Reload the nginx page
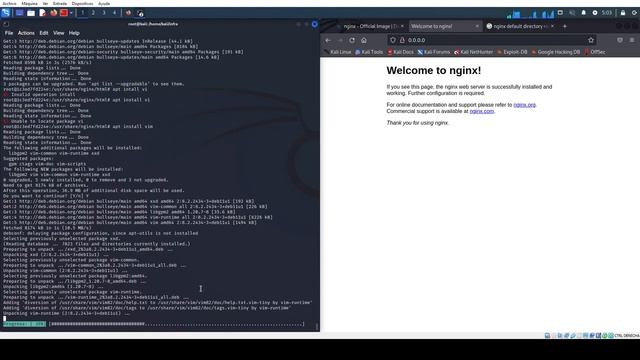The width and height of the screenshot is (640, 360). coord(352,40)
